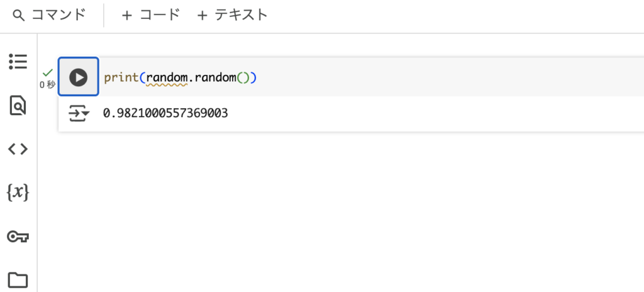This screenshot has width=644, height=292.
Task: Open the output actions dropdown beside the result
Action: pos(79,113)
